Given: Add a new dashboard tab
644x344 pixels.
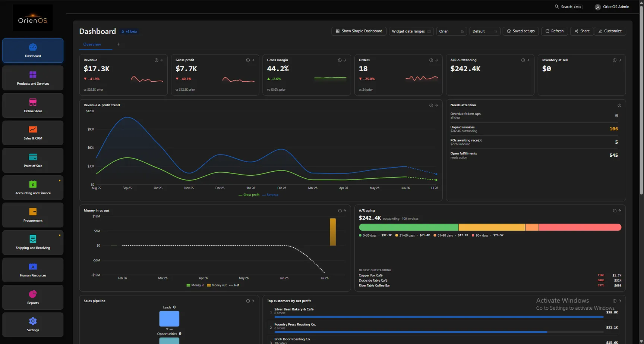Looking at the screenshot, I should pos(118,44).
